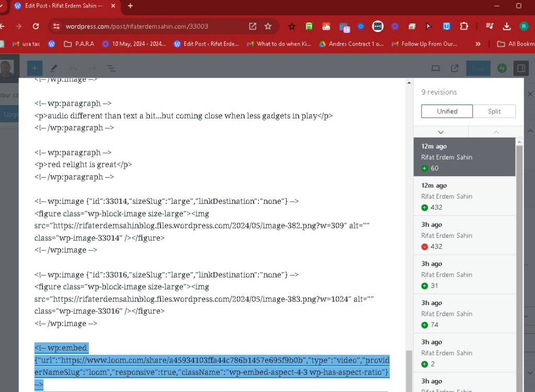Open the P.A.R.A bookmarks folder

pyautogui.click(x=79, y=43)
